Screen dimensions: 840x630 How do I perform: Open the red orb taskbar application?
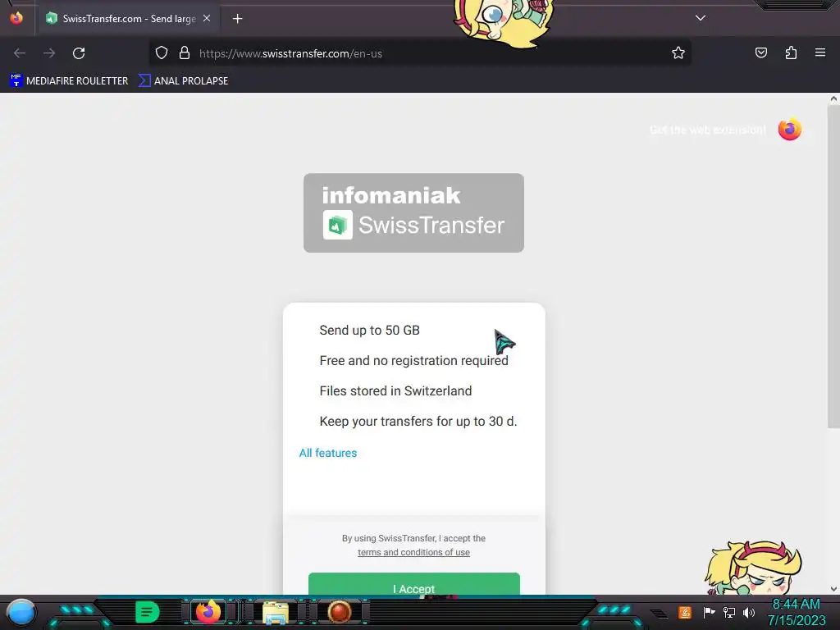pos(339,612)
